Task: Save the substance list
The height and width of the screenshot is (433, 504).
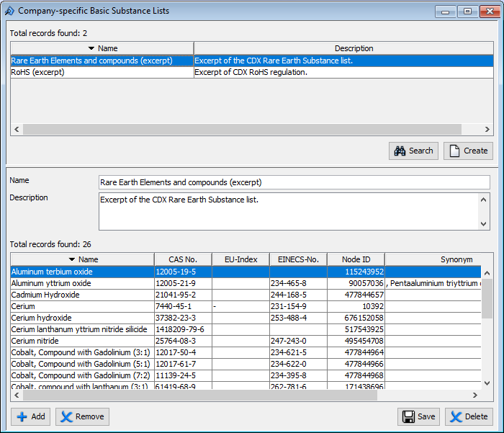Action: coord(418,416)
